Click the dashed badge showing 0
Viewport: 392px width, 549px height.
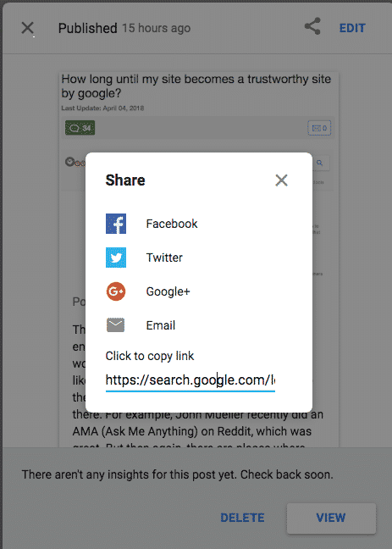(x=319, y=128)
